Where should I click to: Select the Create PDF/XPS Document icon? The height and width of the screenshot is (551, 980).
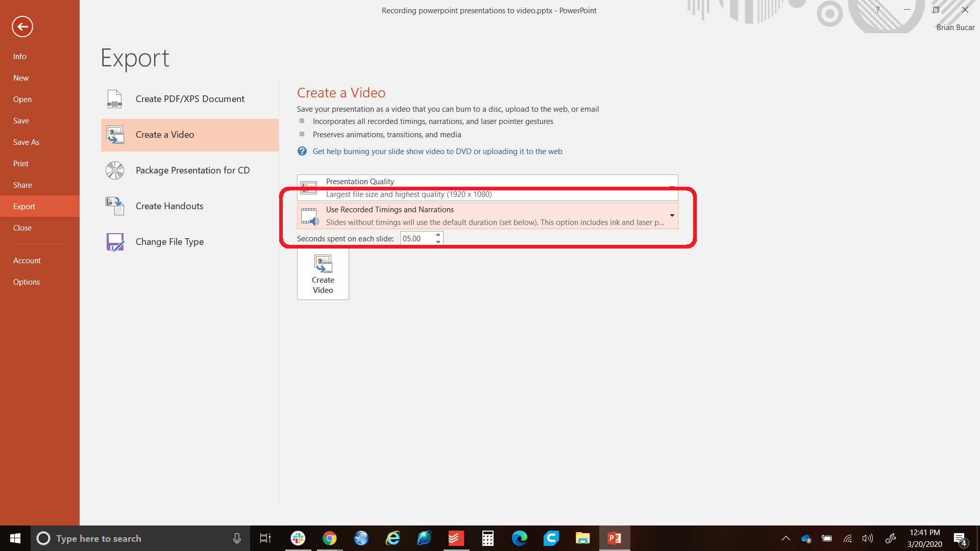(x=114, y=98)
